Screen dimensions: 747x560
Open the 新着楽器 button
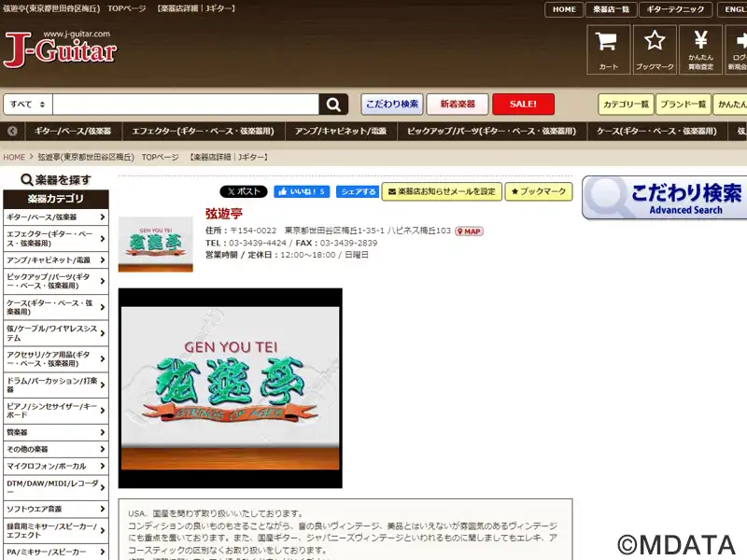(458, 105)
